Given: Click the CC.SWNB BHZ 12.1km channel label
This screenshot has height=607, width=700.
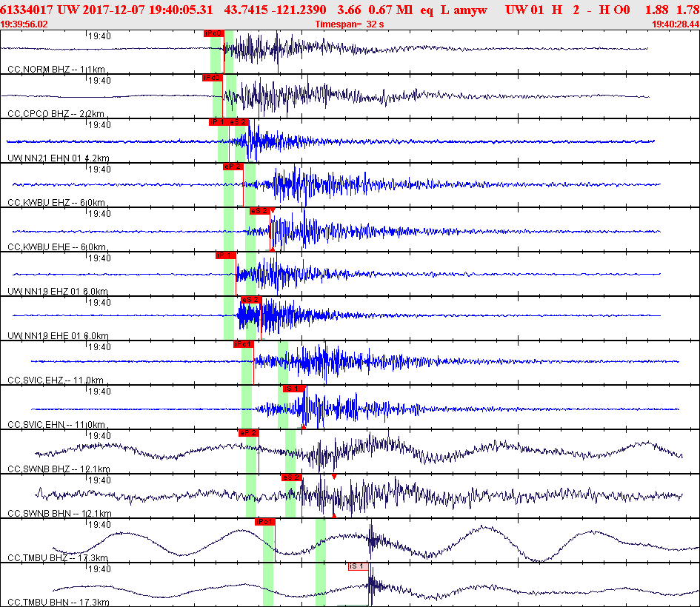Looking at the screenshot, I should click(59, 469).
